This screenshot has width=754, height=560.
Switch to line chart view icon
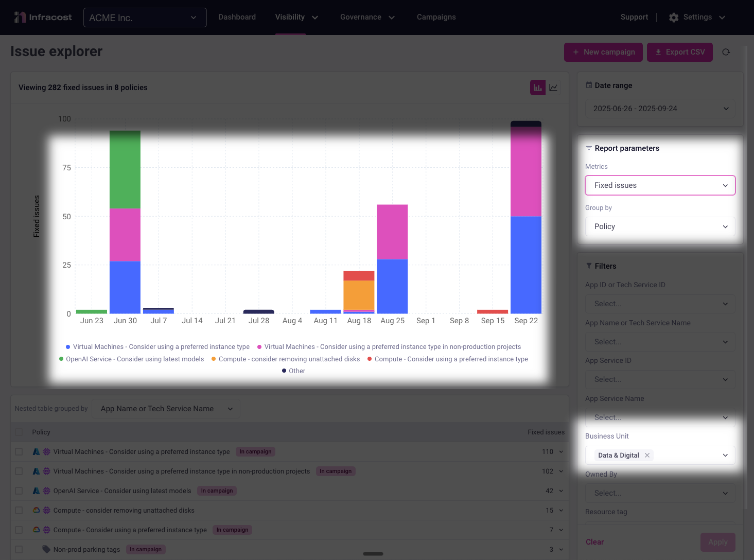tap(553, 87)
